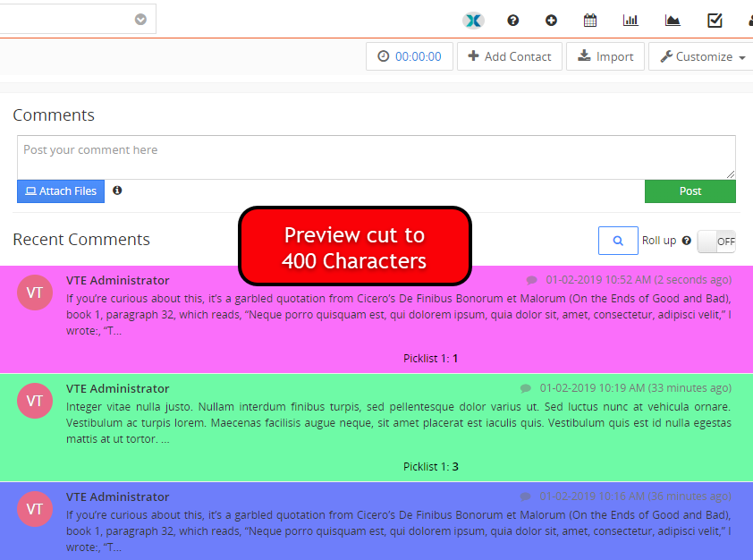This screenshot has height=560, width=753.
Task: Open the Customize dropdown
Action: (702, 56)
